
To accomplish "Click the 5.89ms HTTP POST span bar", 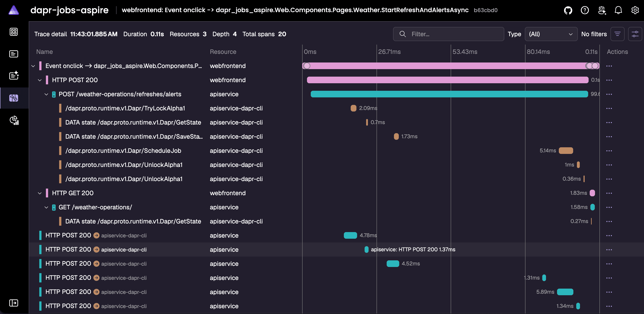I will tap(565, 292).
